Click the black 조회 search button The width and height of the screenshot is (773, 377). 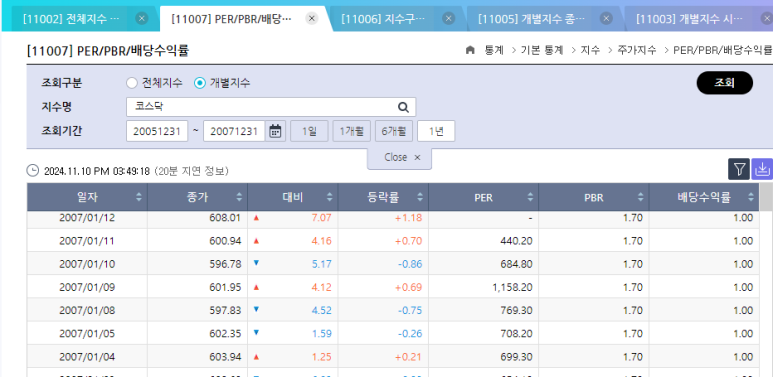[725, 83]
